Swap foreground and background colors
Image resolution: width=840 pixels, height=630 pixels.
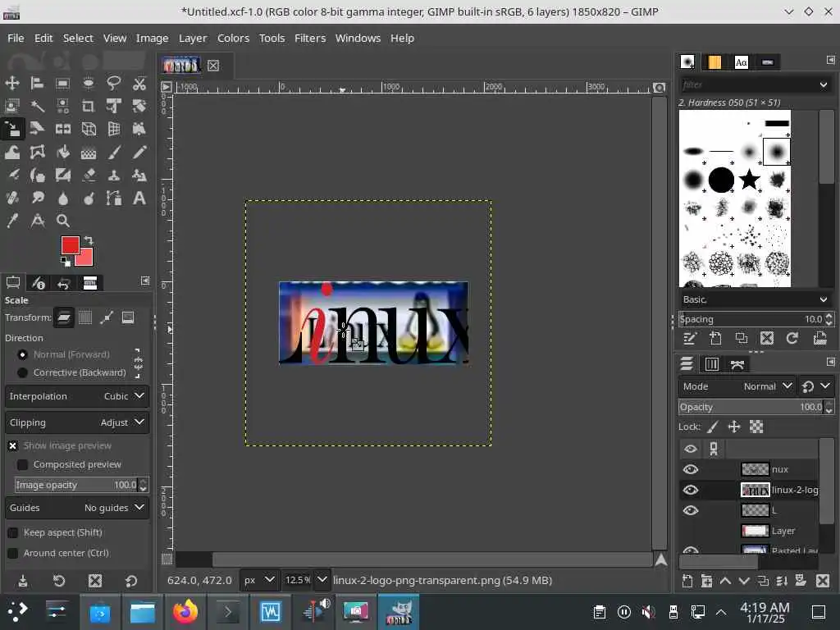click(x=89, y=240)
